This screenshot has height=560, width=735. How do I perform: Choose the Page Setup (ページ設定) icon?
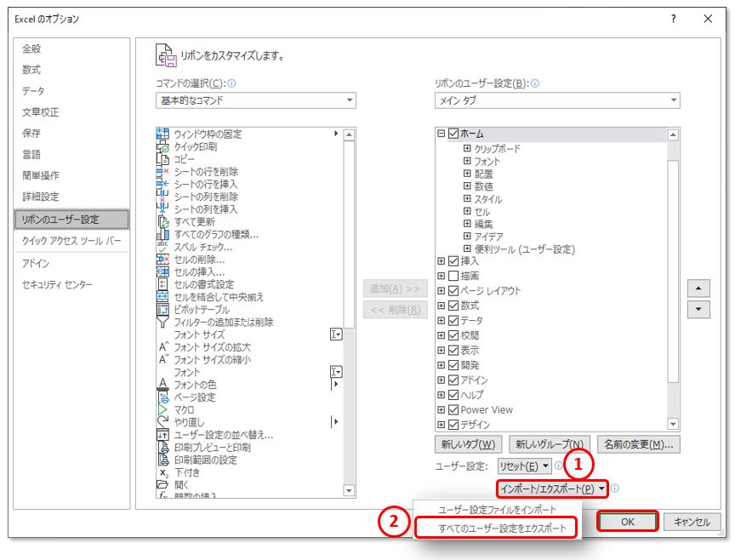click(x=162, y=397)
